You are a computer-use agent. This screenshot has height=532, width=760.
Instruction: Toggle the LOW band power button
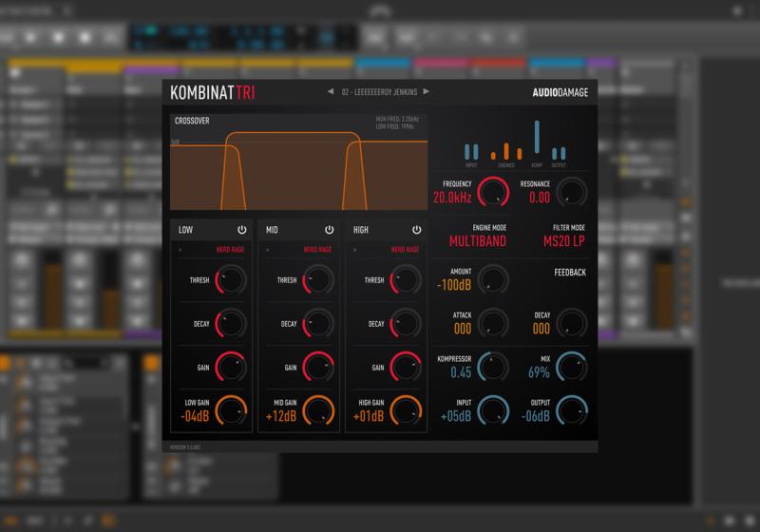coord(241,230)
